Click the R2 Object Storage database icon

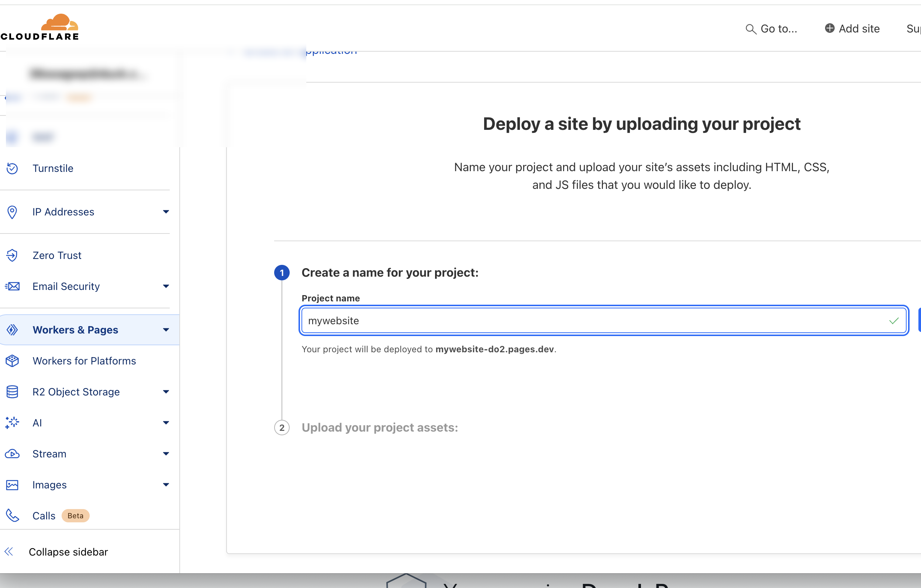12,392
